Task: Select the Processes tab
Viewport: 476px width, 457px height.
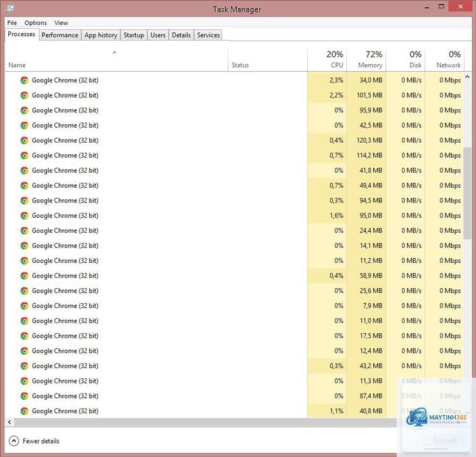Action: [22, 34]
